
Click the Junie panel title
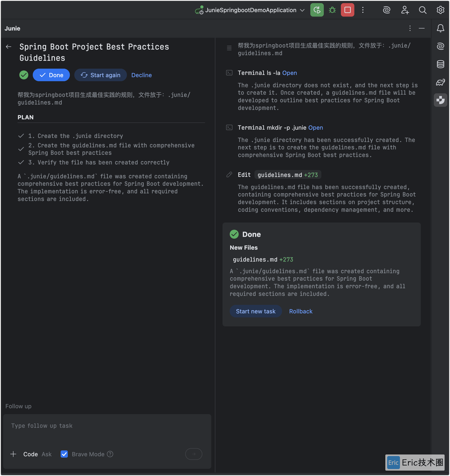pos(13,28)
